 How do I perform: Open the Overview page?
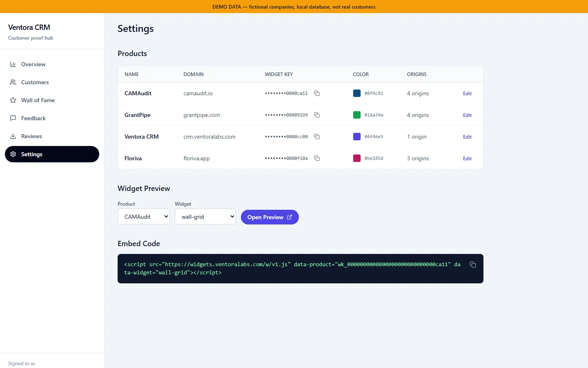(x=52, y=64)
